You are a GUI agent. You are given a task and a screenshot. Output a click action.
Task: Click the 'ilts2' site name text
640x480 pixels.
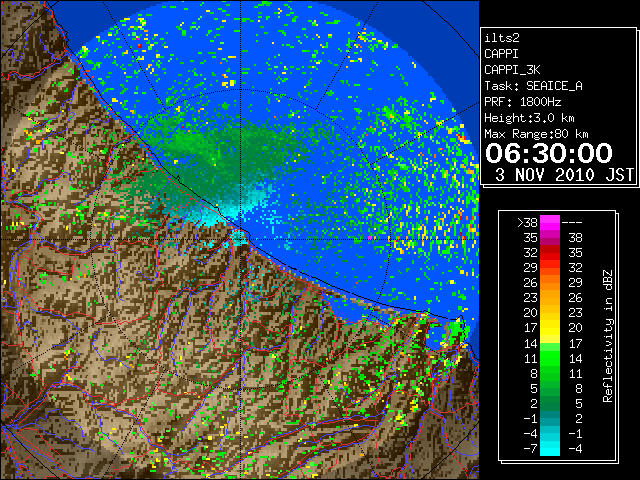pyautogui.click(x=502, y=38)
